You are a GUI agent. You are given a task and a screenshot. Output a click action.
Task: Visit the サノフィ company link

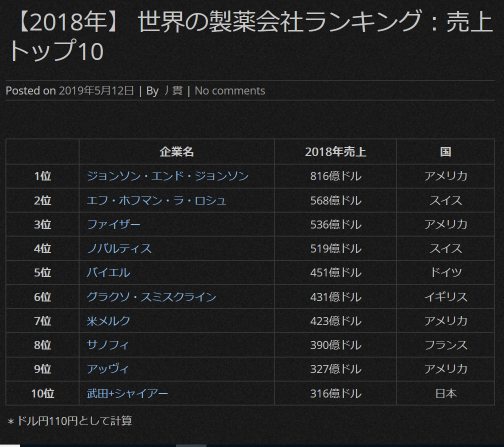[107, 345]
